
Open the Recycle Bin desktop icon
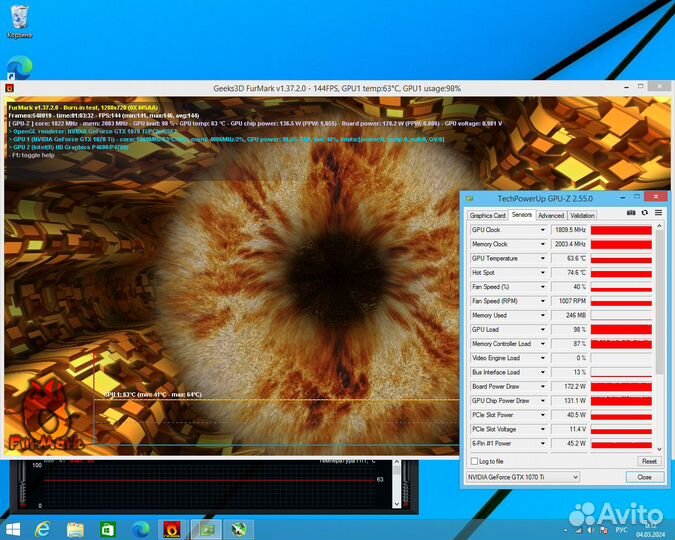coord(19,22)
